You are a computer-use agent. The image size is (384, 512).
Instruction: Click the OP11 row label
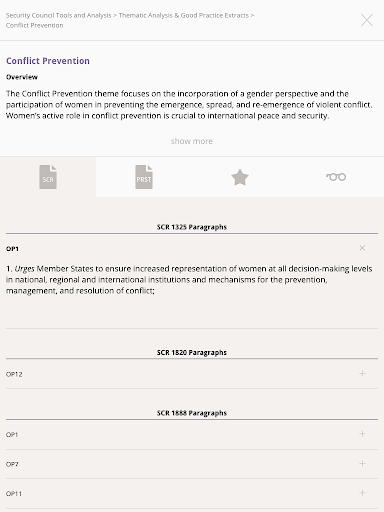click(14, 493)
